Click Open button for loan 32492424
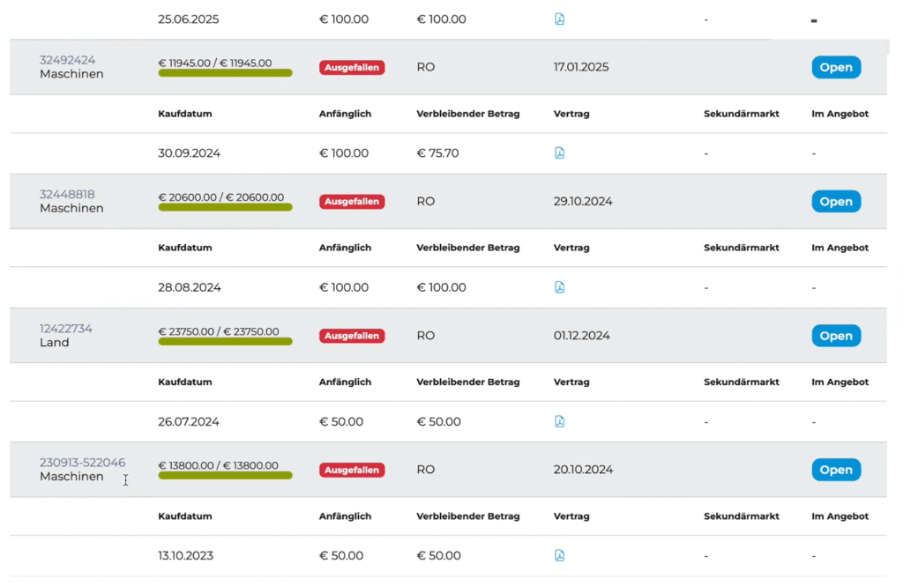904x586 pixels. coord(836,67)
